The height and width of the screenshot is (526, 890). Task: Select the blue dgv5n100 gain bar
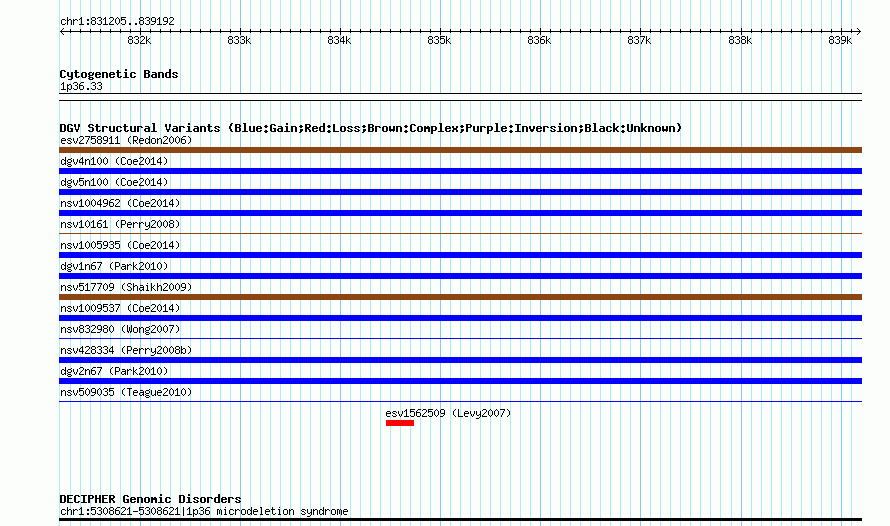[460, 192]
